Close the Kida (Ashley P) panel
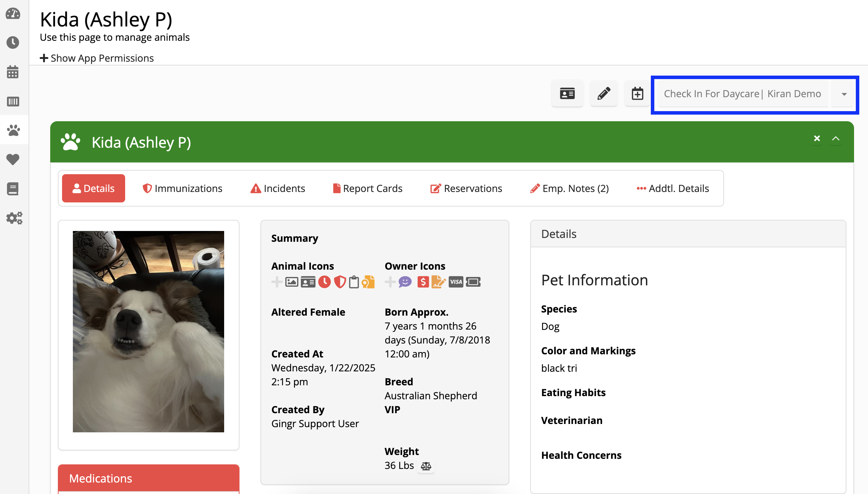Image resolution: width=868 pixels, height=494 pixels. 817,139
